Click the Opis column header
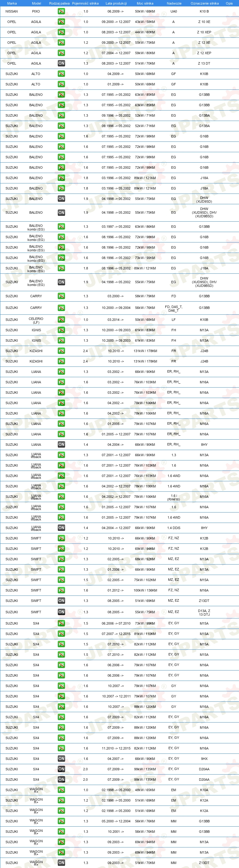 tap(229, 3)
